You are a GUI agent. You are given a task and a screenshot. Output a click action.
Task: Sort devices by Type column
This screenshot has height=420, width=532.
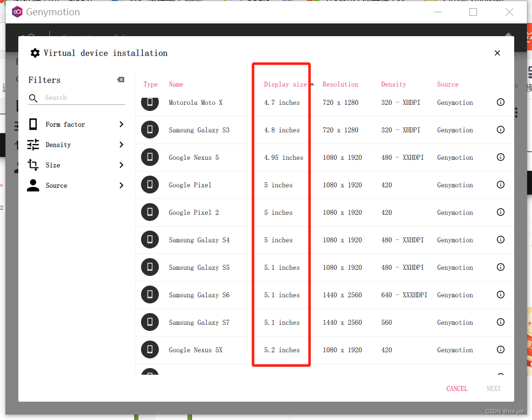[x=150, y=84]
